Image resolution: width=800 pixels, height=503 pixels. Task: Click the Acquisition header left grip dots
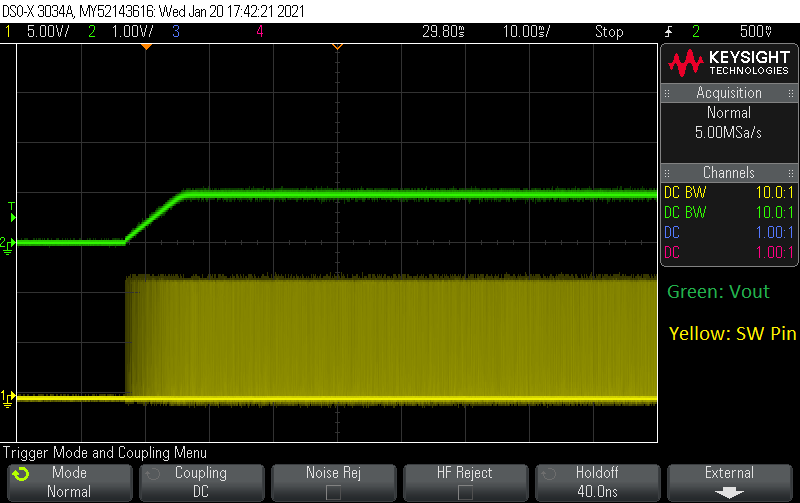[667, 93]
